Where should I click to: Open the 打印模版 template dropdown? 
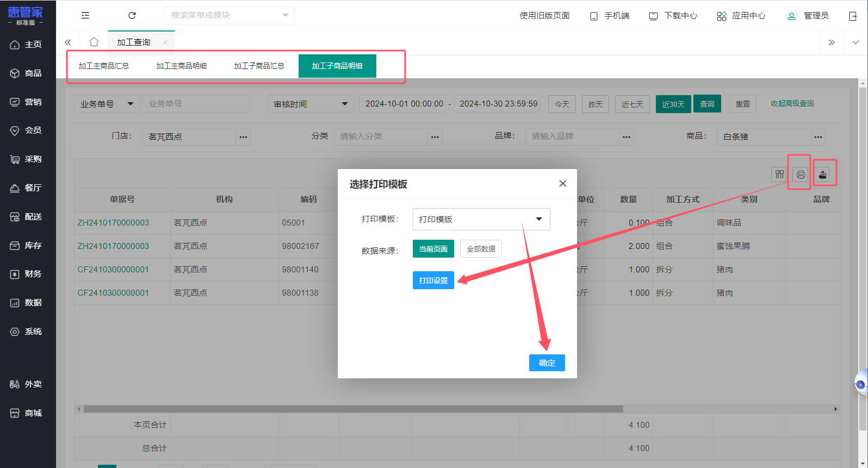click(481, 219)
